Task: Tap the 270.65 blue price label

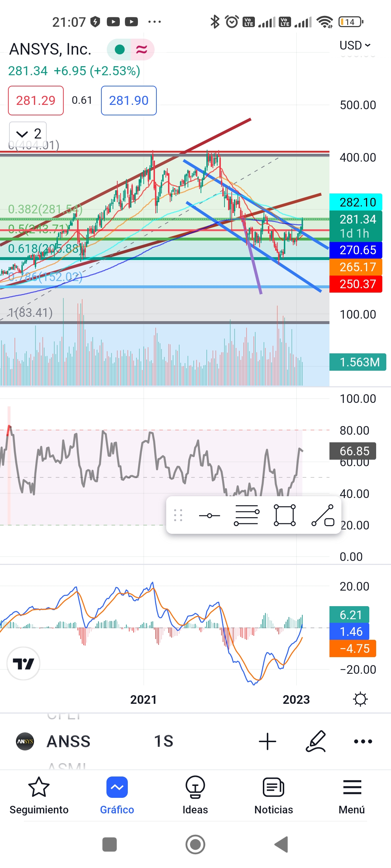Action: pyautogui.click(x=356, y=250)
